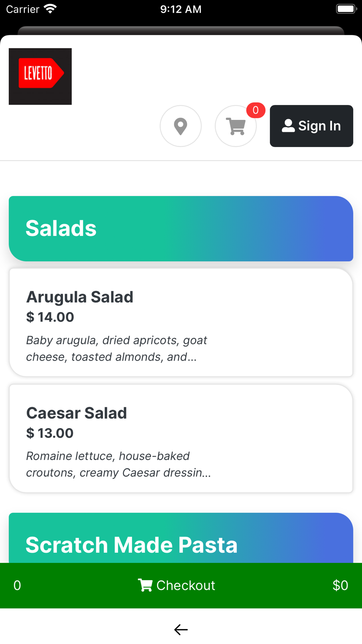This screenshot has width=362, height=644.
Task: Select the Salads category header
Action: coord(181,229)
